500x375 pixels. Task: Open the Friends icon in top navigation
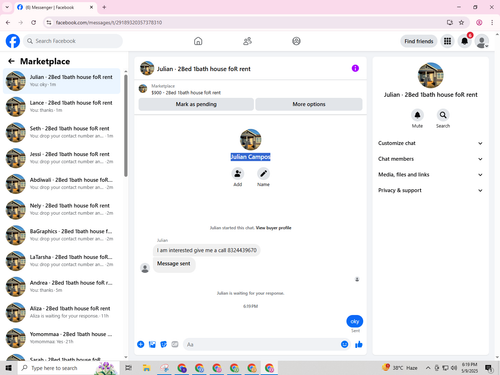click(247, 41)
